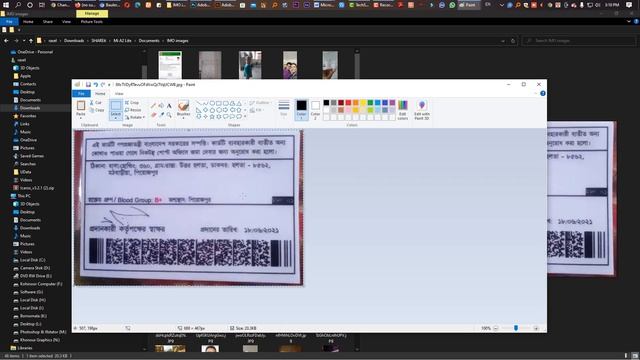Select the Text tool in Paint
The width and height of the screenshot is (640, 360).
click(x=169, y=106)
